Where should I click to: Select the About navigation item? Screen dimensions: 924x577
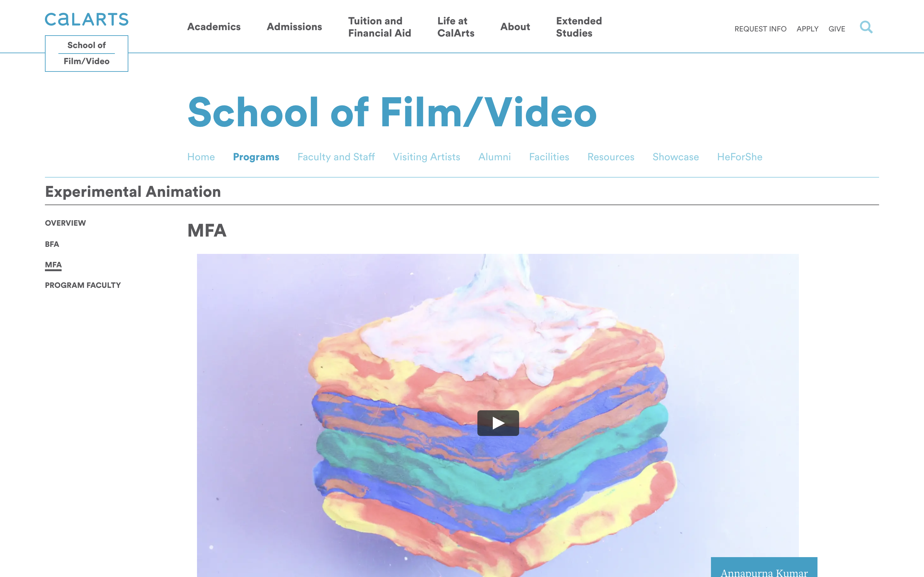tap(515, 27)
